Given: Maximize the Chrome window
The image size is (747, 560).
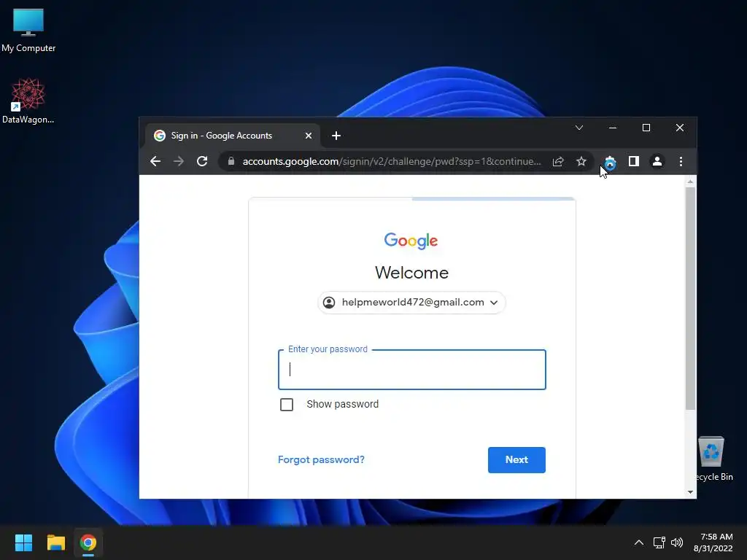Looking at the screenshot, I should point(646,128).
